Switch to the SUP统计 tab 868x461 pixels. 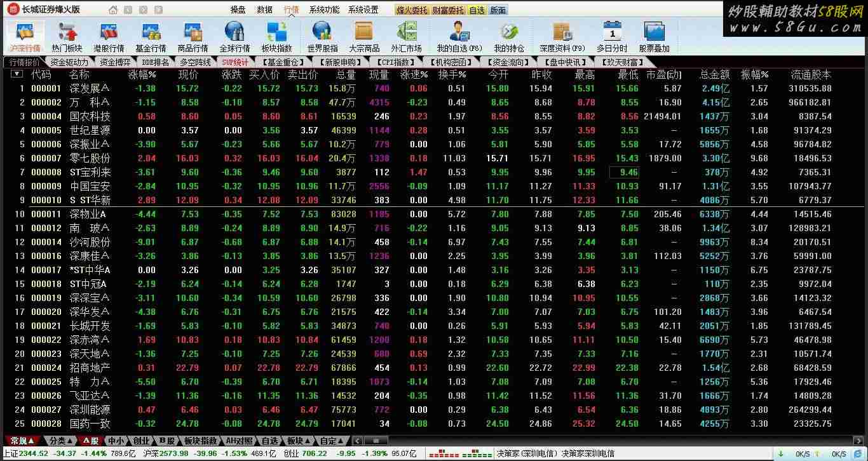tap(235, 62)
